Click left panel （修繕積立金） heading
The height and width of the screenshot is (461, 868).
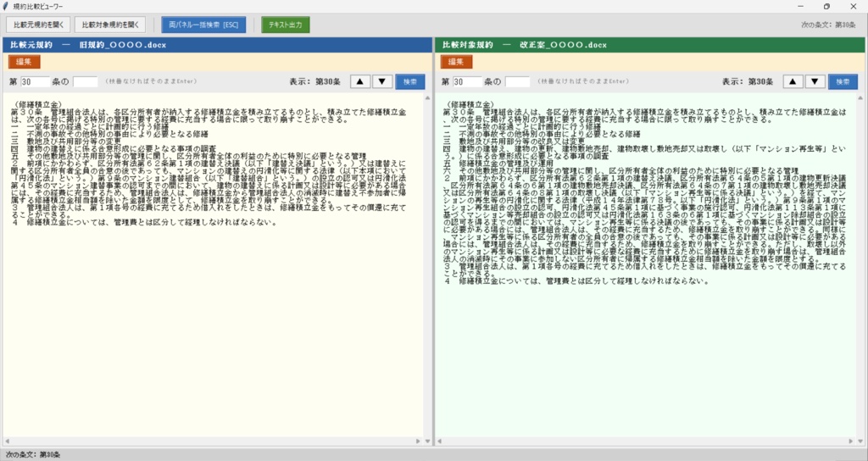(36, 104)
